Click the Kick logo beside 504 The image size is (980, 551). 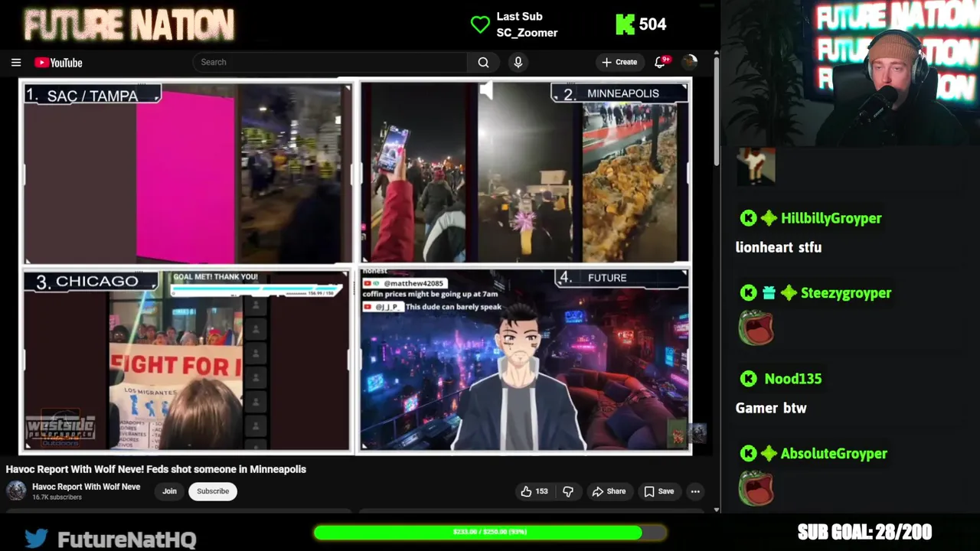pos(625,24)
